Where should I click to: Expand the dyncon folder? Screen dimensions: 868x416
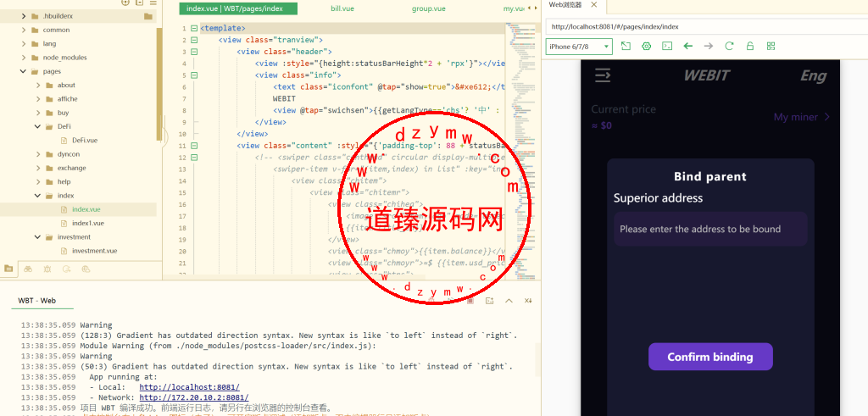37,154
